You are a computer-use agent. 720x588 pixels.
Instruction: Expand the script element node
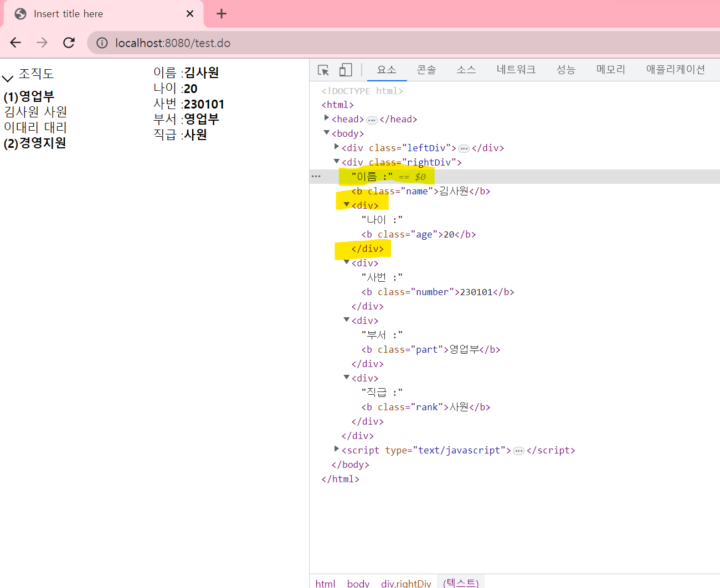point(337,449)
